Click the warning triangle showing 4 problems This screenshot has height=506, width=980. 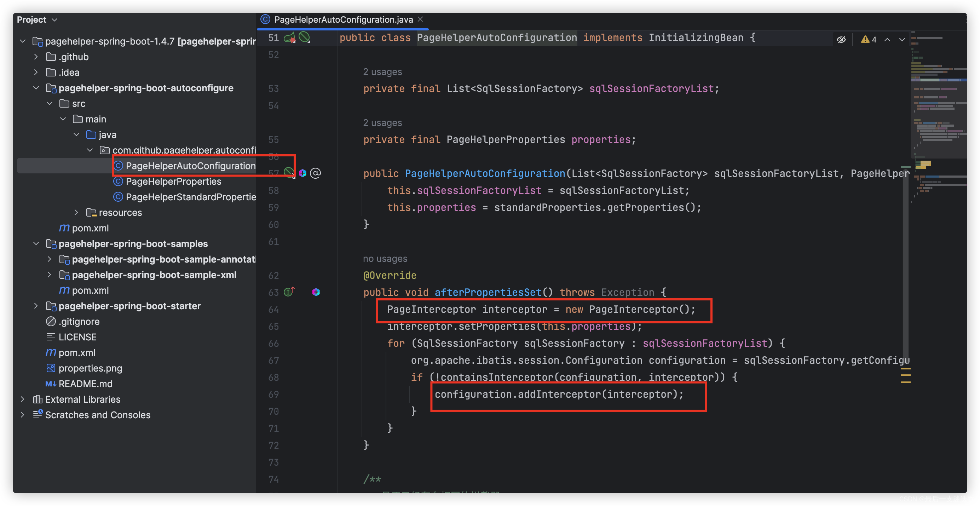tap(869, 40)
